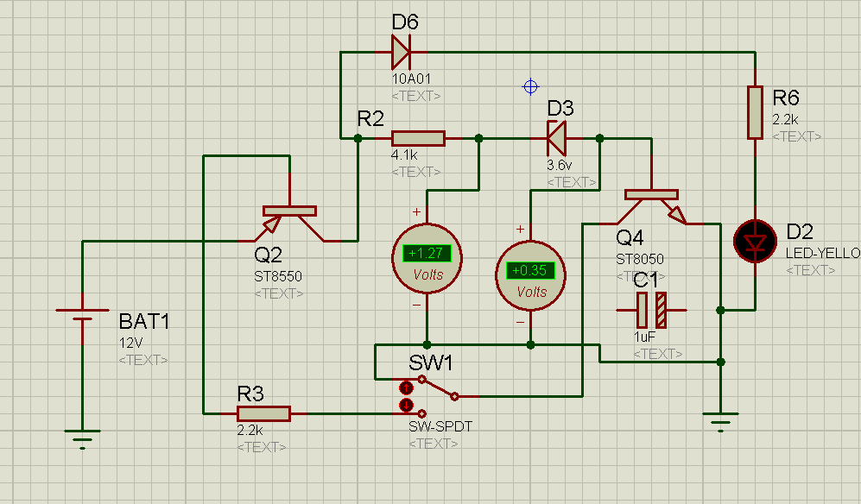Click the wire junction dot left of R2
Screen dimensions: 861x504
358,138
